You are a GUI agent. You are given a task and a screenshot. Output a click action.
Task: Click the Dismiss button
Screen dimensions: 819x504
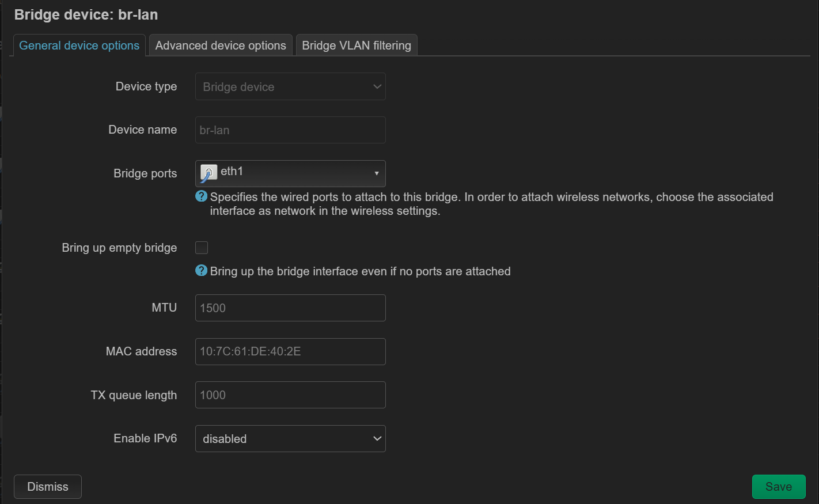(48, 487)
